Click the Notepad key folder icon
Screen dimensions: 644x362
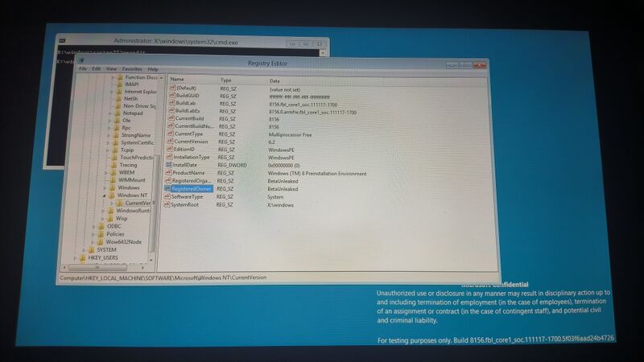(x=117, y=113)
